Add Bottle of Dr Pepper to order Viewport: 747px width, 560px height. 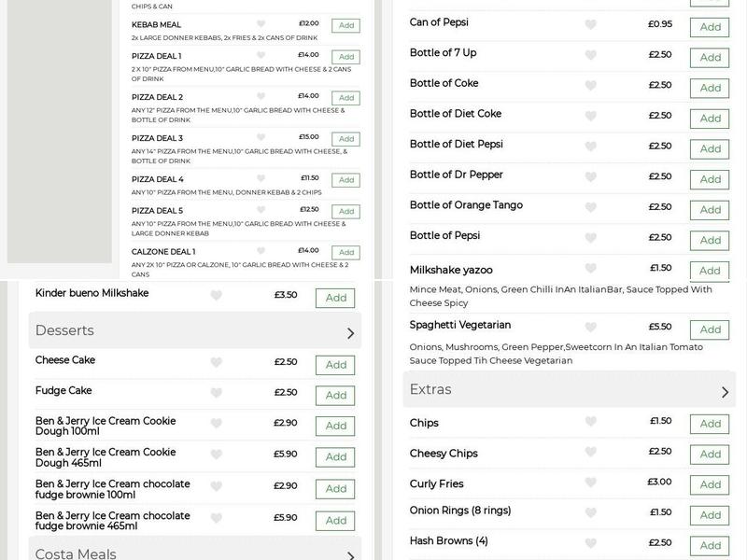[709, 178]
